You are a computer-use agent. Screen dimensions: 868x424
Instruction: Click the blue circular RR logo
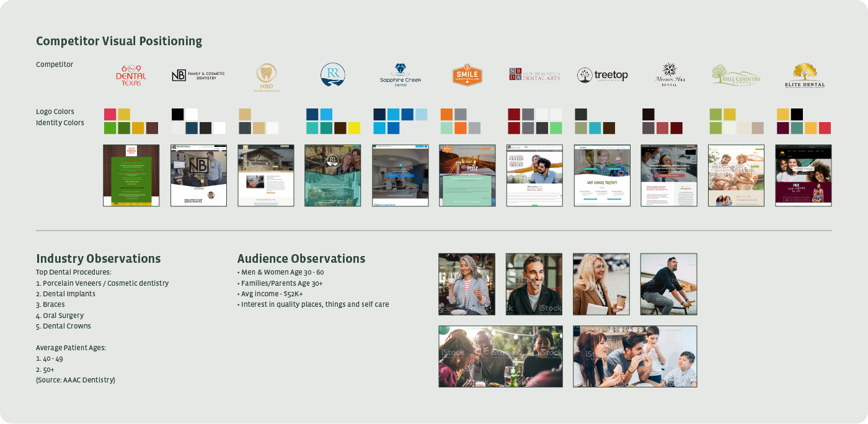tap(333, 75)
